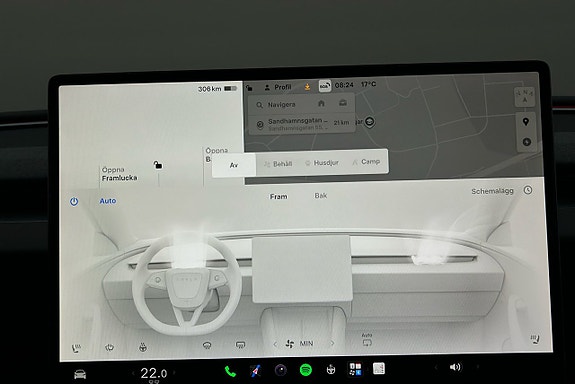
Task: Launch Spotify from the dock
Action: pyautogui.click(x=306, y=370)
